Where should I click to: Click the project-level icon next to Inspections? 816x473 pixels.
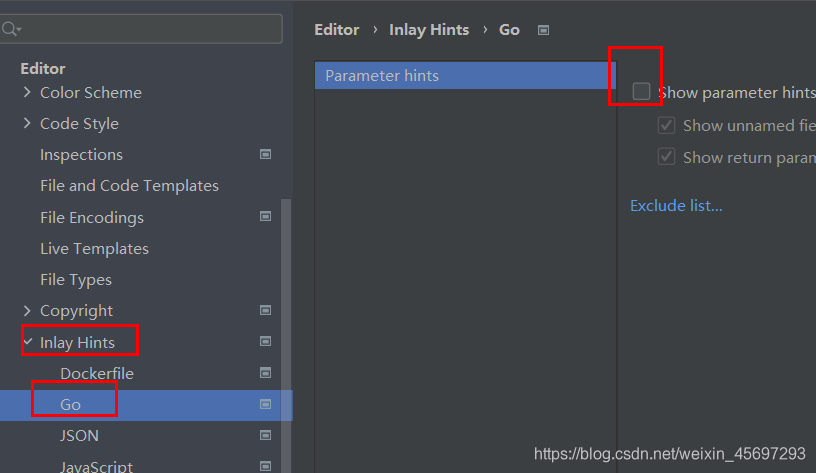click(x=265, y=155)
